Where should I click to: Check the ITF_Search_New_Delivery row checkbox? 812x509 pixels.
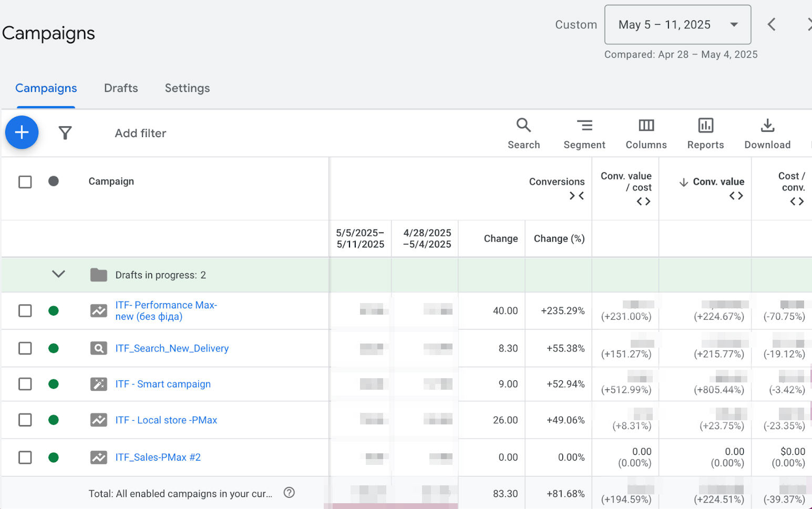(25, 348)
